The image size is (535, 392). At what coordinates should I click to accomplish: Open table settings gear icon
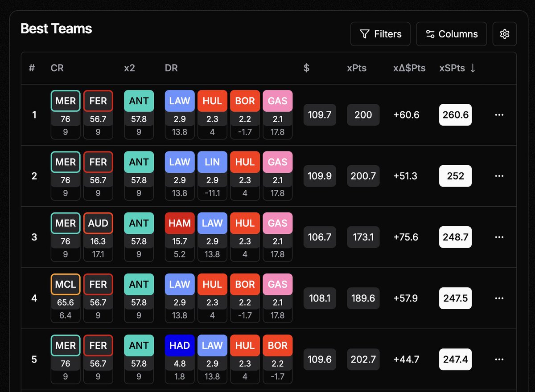pyautogui.click(x=505, y=34)
